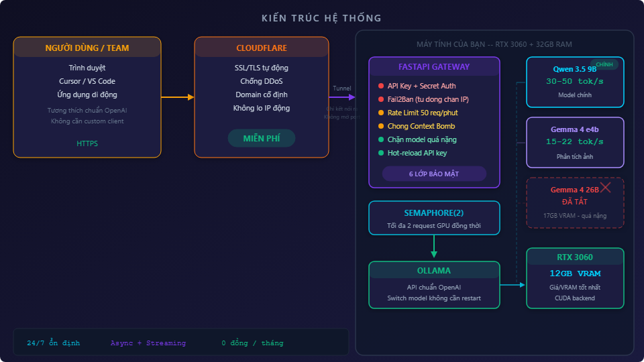Click the Domain cố định line
Screen dimensions: 644x362
262,95
